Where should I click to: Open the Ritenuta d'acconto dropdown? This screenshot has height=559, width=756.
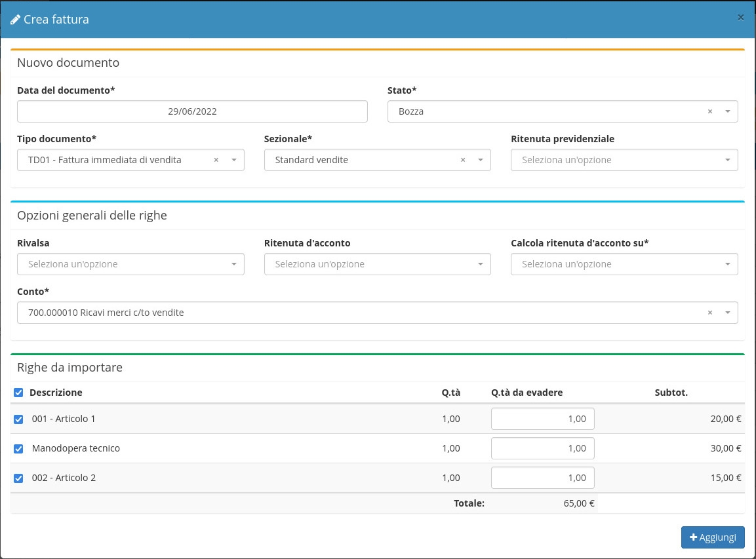377,264
